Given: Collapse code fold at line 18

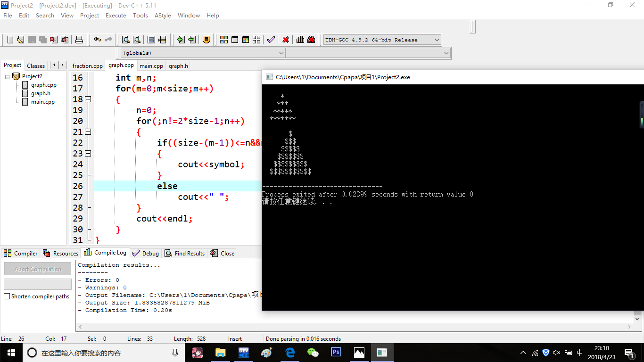Looking at the screenshot, I should pos(88,99).
